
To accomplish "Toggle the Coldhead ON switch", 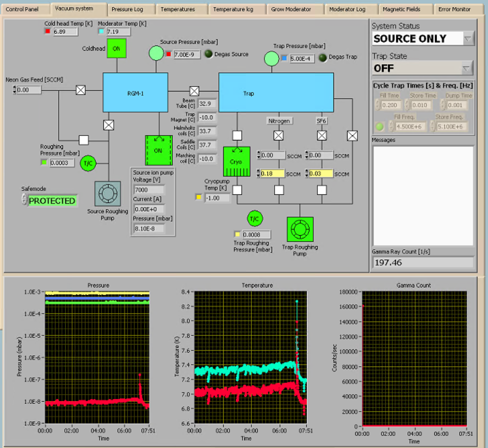I will pos(116,48).
